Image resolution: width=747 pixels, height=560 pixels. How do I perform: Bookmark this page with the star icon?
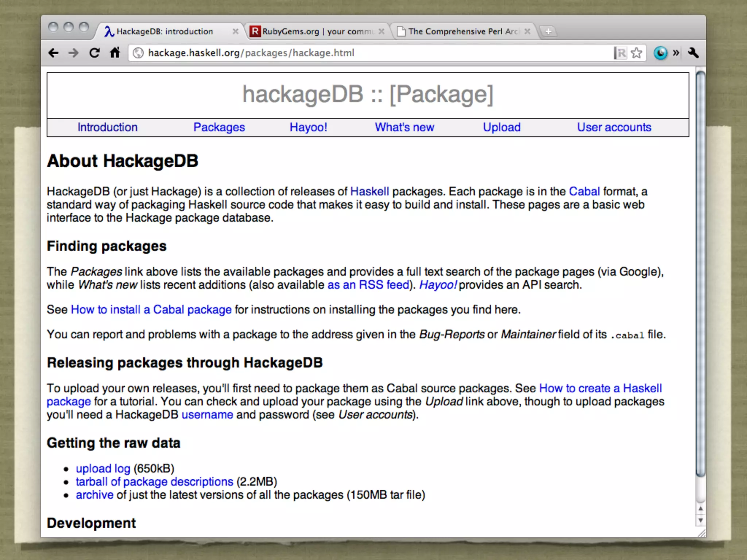pos(636,53)
